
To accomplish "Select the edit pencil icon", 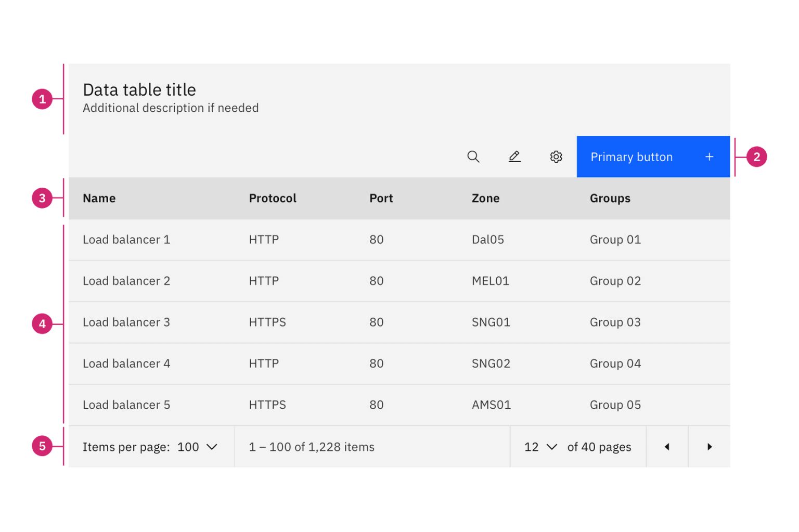I will pyautogui.click(x=514, y=157).
